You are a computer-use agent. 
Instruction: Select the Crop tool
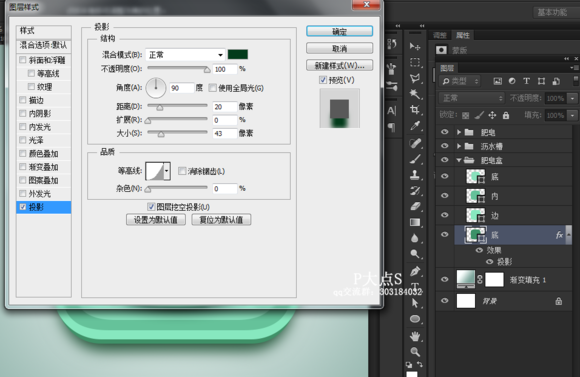click(x=415, y=110)
